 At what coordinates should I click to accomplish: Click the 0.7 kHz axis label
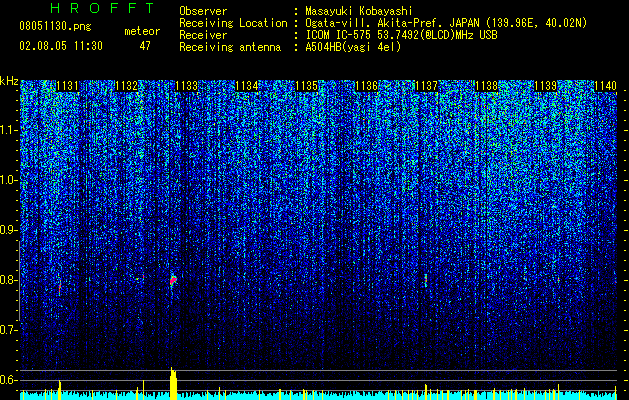[x=9, y=330]
